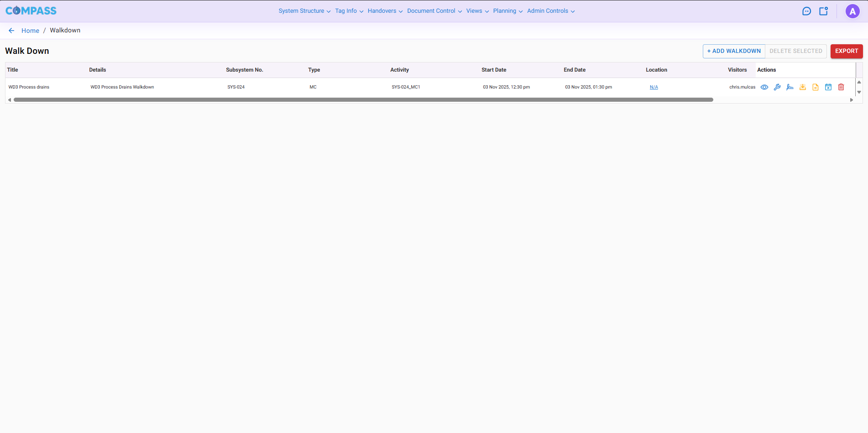868x433 pixels.
Task: Follow the N/A location link
Action: click(654, 87)
